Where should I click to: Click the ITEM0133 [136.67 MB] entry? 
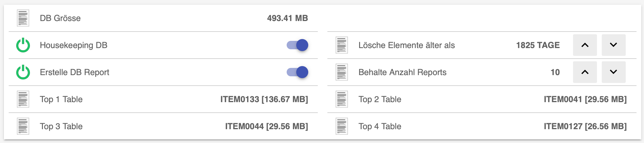coord(264,99)
